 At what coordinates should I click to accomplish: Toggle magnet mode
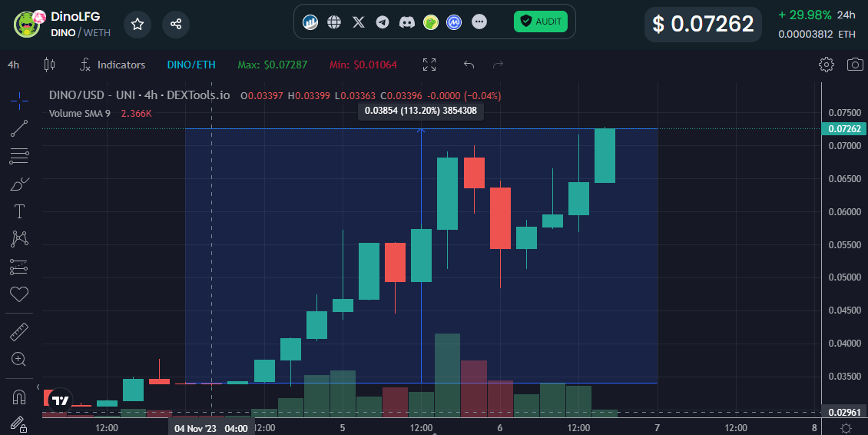[x=19, y=397]
